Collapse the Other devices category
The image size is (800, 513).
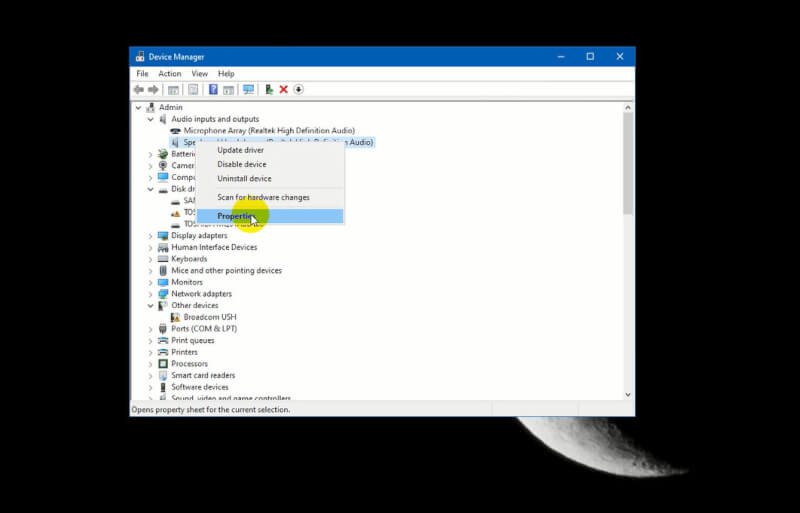click(151, 306)
